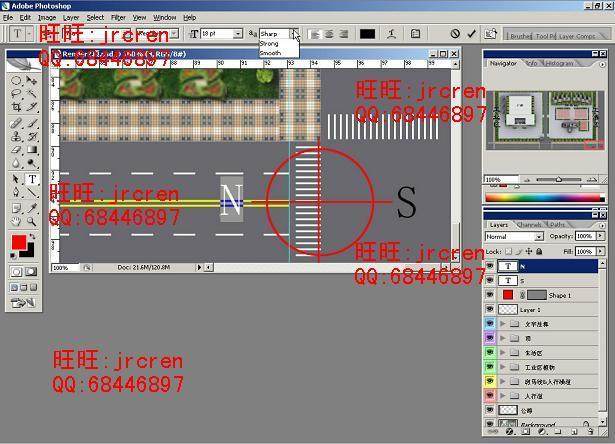
Task: Expand the violet-labeled layer group
Action: pyautogui.click(x=502, y=338)
